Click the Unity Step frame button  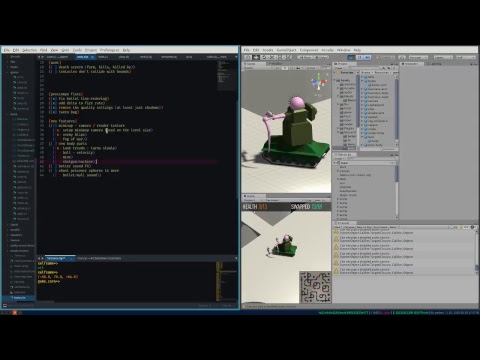(x=368, y=57)
